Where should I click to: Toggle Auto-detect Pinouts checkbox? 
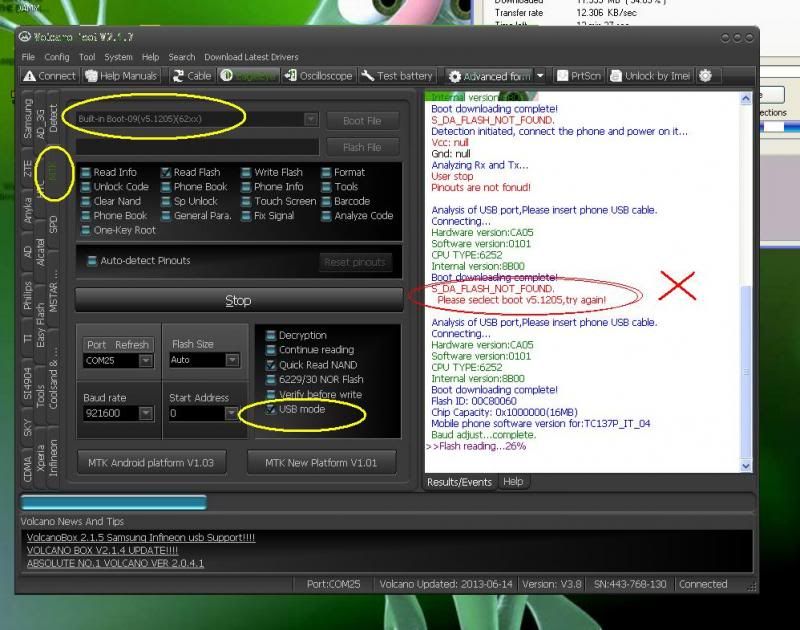click(x=92, y=261)
